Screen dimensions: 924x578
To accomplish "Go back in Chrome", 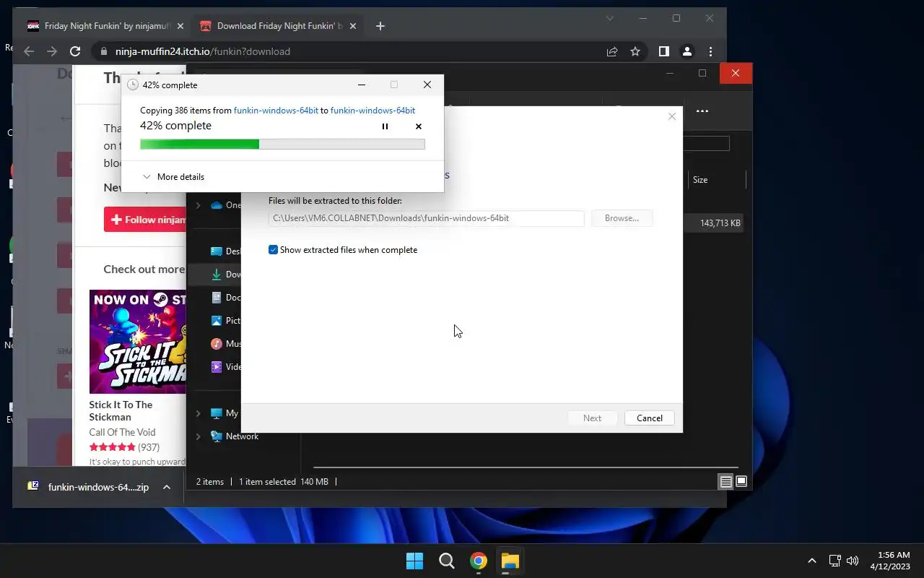I will pyautogui.click(x=29, y=51).
